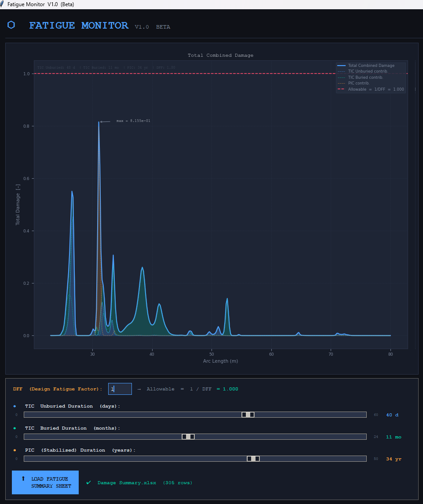Click the hexagon logo beside Fatigue Monitor
423x504 pixels.
11,25
